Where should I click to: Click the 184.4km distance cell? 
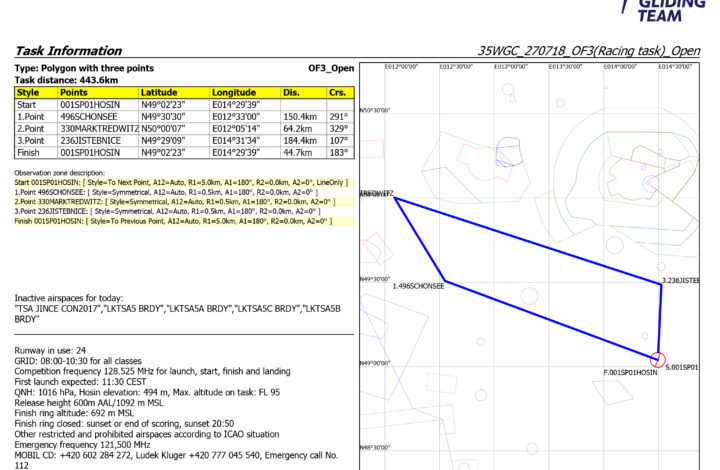pos(297,141)
